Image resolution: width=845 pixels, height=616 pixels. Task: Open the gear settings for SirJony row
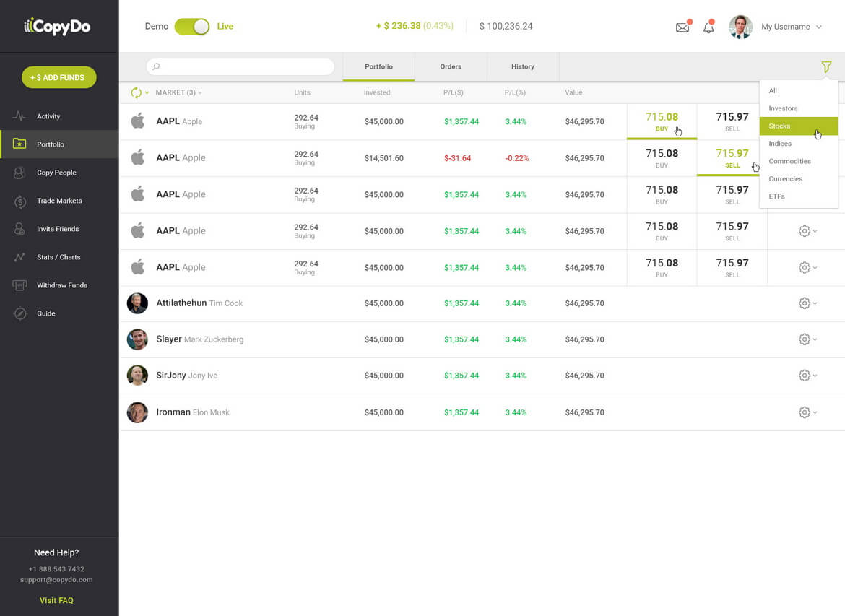pos(805,376)
